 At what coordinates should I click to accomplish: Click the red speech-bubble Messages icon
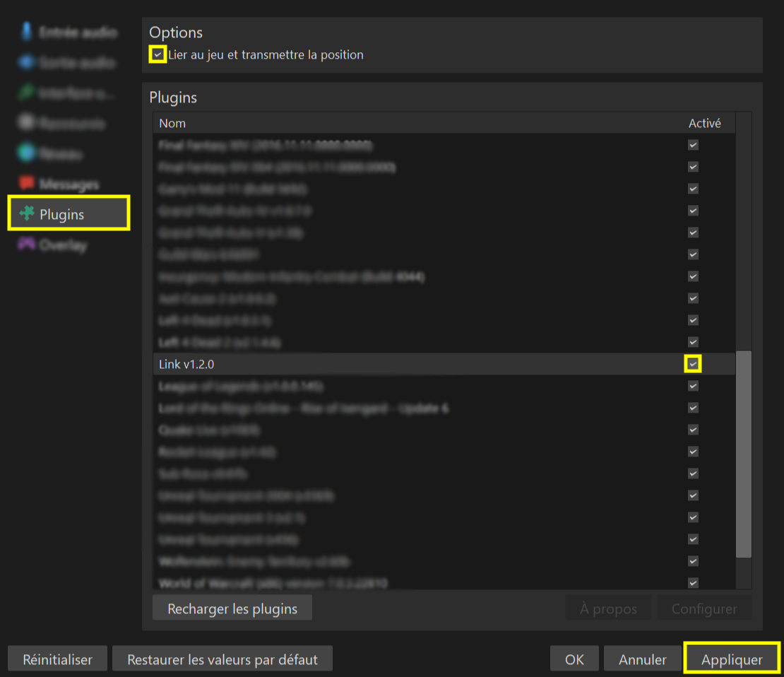[x=28, y=184]
